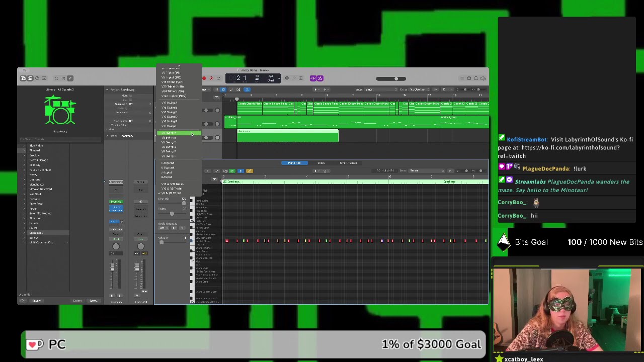Open the Note Pad button
The width and height of the screenshot is (644, 362).
[469, 78]
